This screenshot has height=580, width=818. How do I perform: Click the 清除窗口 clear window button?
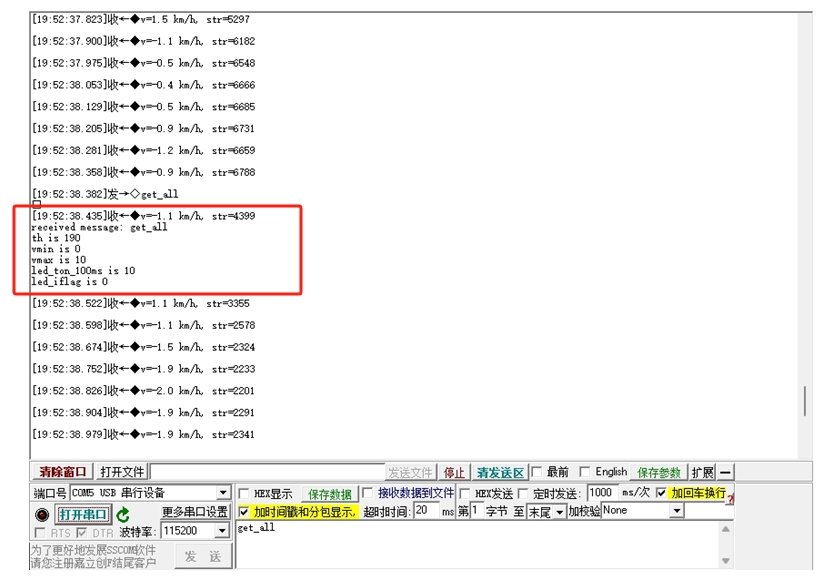[63, 472]
